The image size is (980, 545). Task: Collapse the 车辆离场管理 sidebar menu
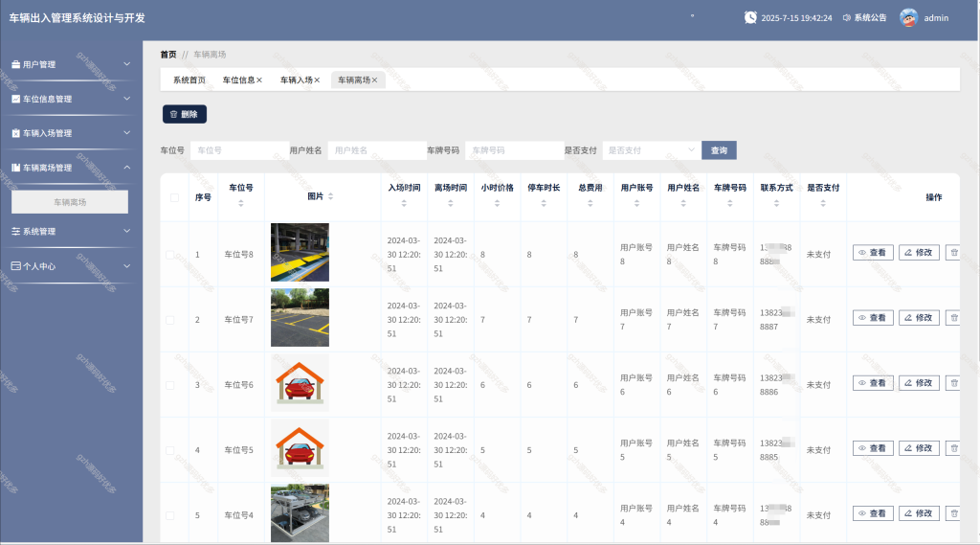[x=71, y=167]
